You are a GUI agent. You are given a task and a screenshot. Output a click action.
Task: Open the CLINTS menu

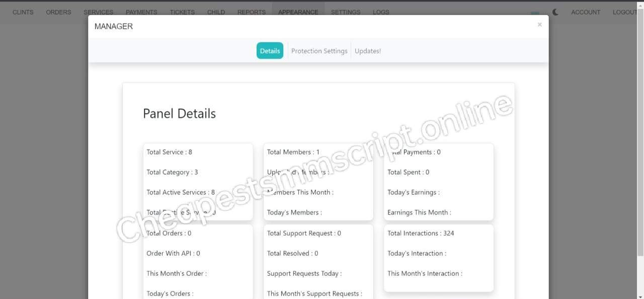(x=23, y=12)
